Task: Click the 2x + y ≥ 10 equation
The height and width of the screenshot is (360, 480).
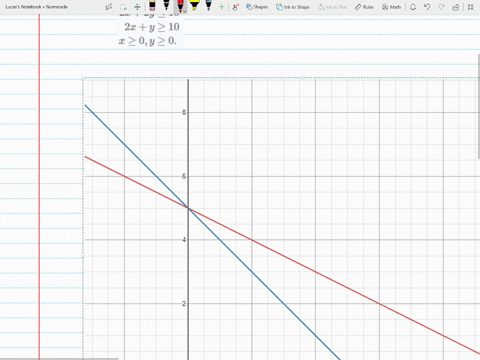Action: pos(152,27)
